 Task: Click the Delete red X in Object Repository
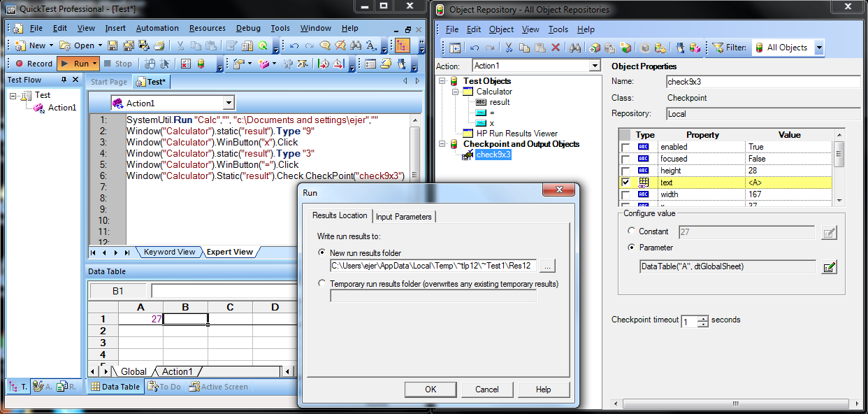(x=556, y=48)
